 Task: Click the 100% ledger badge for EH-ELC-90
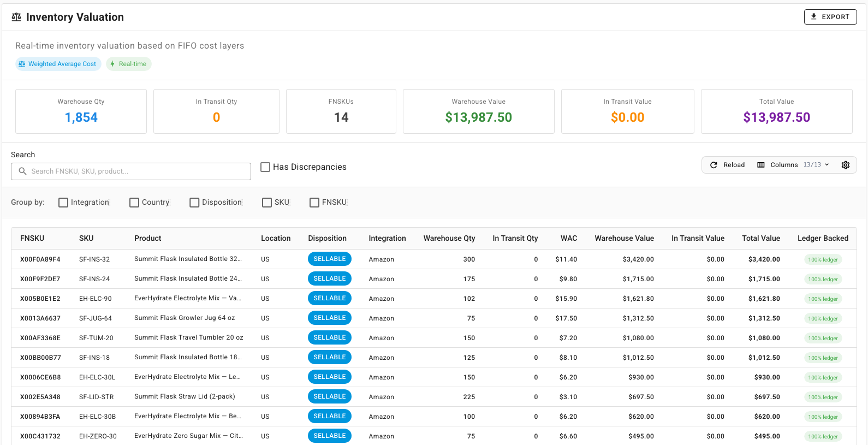pos(823,299)
